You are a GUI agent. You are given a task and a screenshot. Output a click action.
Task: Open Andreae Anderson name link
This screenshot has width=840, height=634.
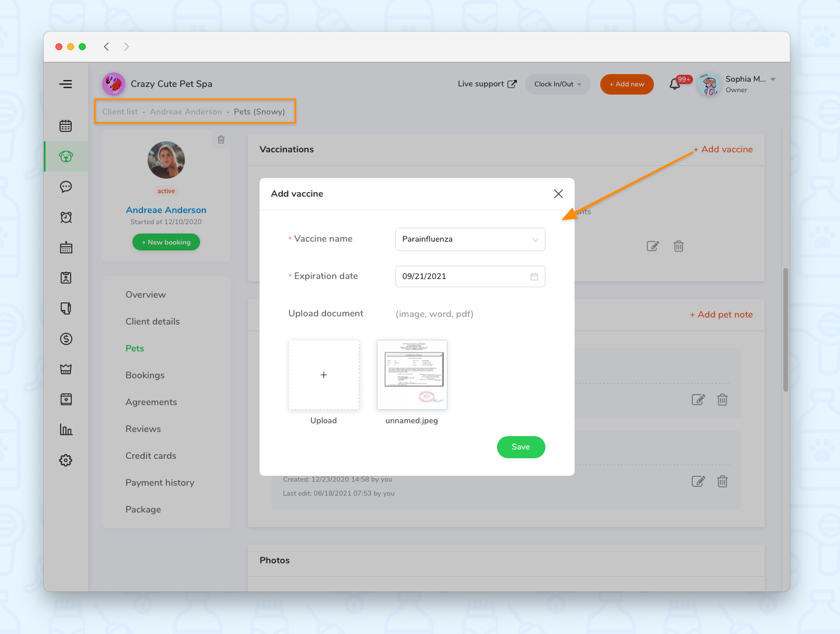[166, 210]
